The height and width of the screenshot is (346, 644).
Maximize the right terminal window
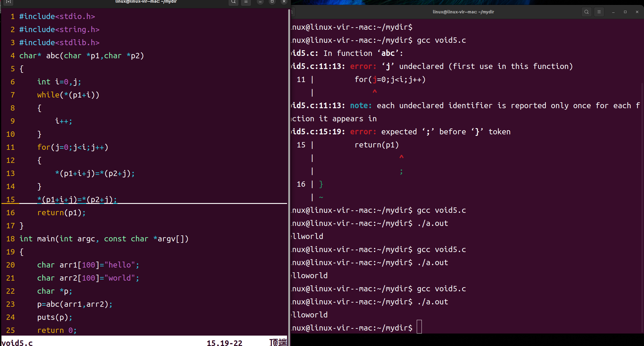(x=625, y=12)
